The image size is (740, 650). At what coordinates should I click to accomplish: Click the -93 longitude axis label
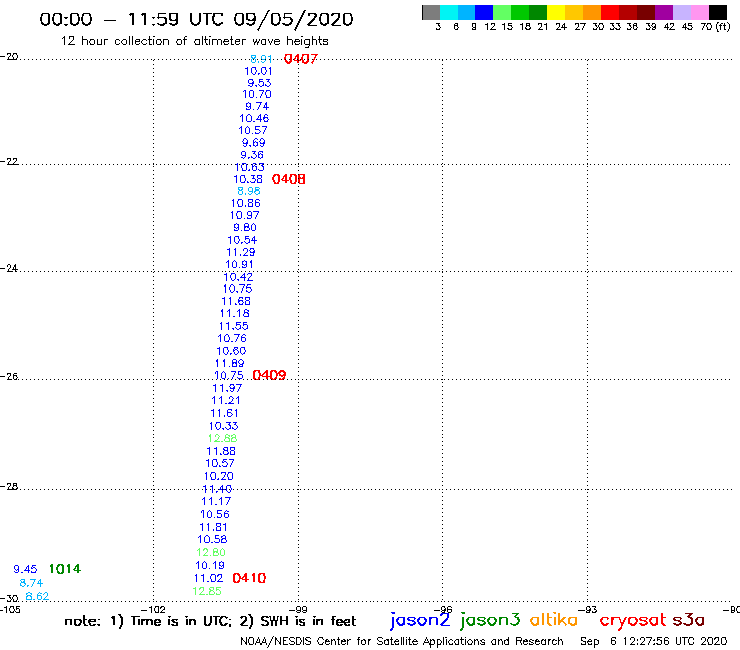coord(588,609)
